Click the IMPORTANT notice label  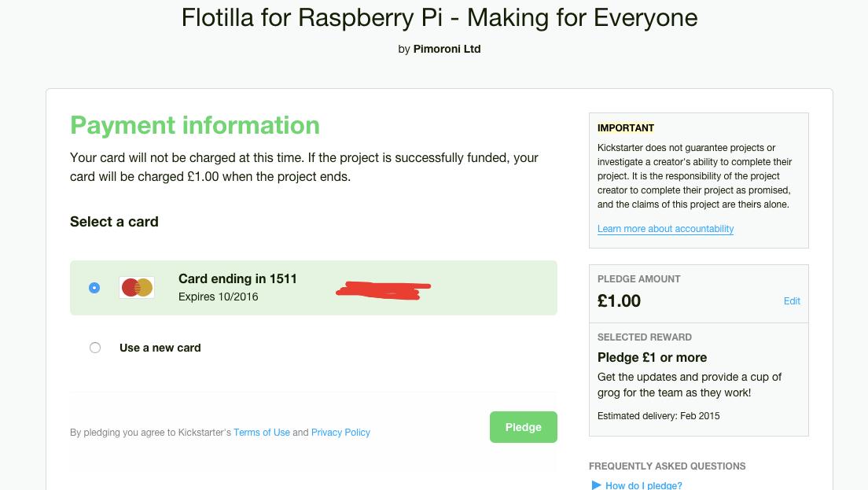click(x=626, y=128)
